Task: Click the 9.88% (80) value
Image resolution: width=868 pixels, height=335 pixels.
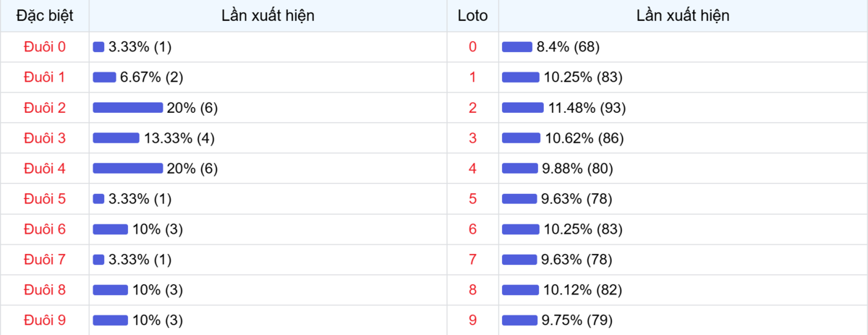Action: pyautogui.click(x=577, y=169)
